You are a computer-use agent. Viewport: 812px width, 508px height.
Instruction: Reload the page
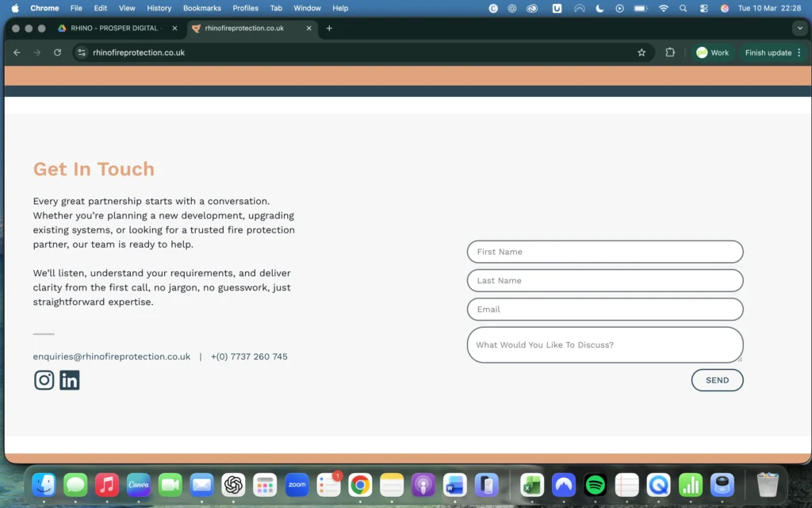click(x=57, y=52)
